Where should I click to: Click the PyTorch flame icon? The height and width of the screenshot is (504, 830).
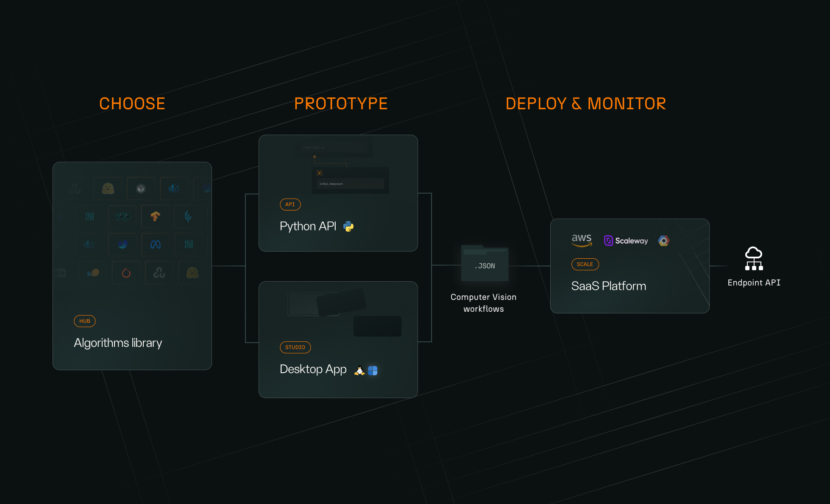(x=126, y=273)
